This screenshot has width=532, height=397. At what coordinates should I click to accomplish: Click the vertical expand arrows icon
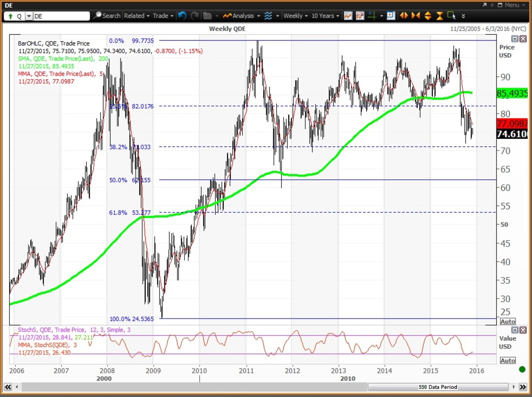[x=427, y=16]
